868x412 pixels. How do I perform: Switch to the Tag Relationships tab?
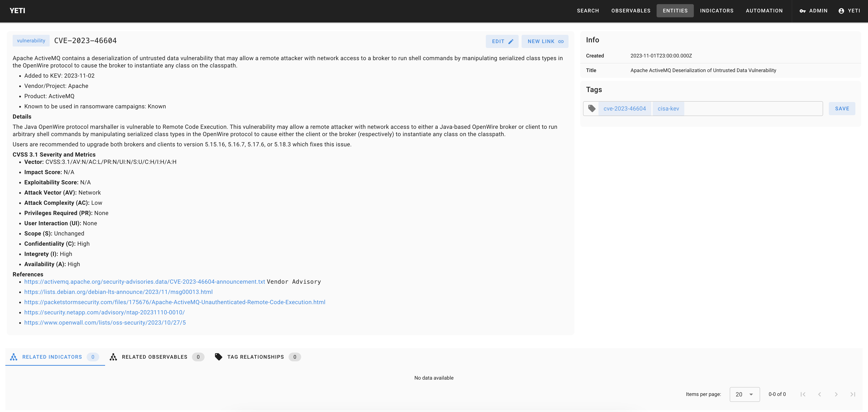[257, 357]
